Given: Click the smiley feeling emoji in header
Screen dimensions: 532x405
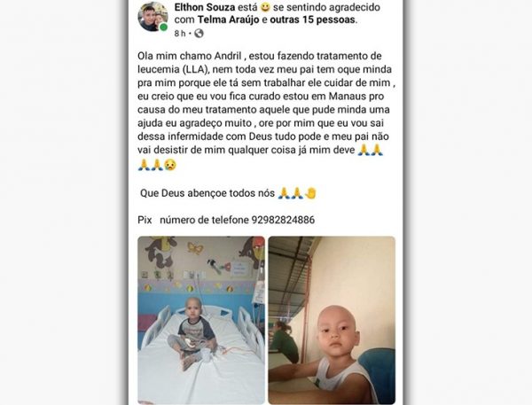Looking at the screenshot, I should [265, 7].
